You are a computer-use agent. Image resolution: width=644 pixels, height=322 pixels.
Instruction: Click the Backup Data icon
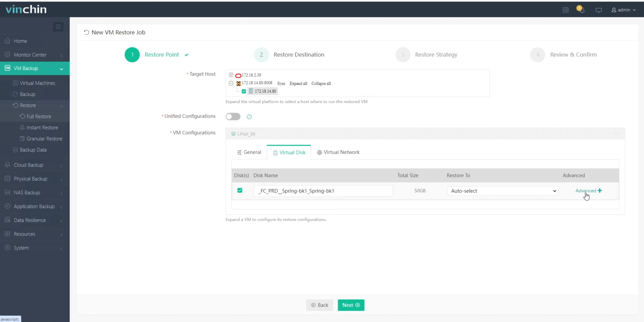[x=15, y=150]
